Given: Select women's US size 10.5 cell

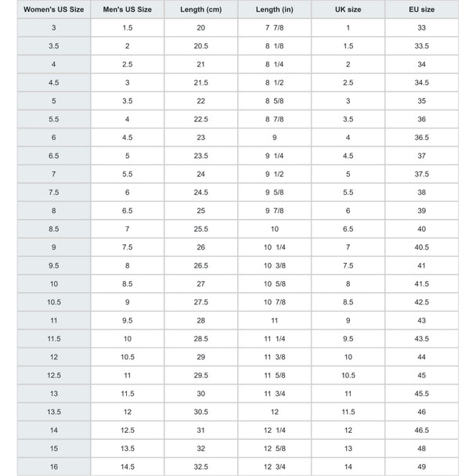Looking at the screenshot, I should coord(54,302).
